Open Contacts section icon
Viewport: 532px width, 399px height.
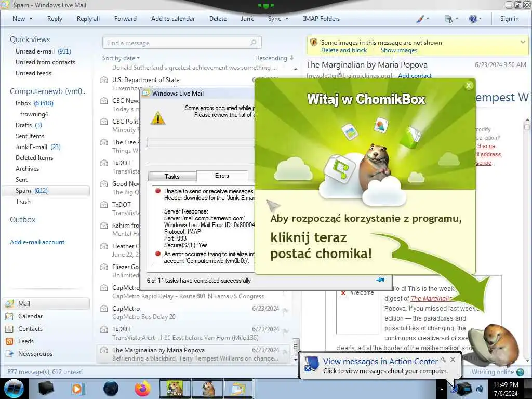pyautogui.click(x=9, y=329)
